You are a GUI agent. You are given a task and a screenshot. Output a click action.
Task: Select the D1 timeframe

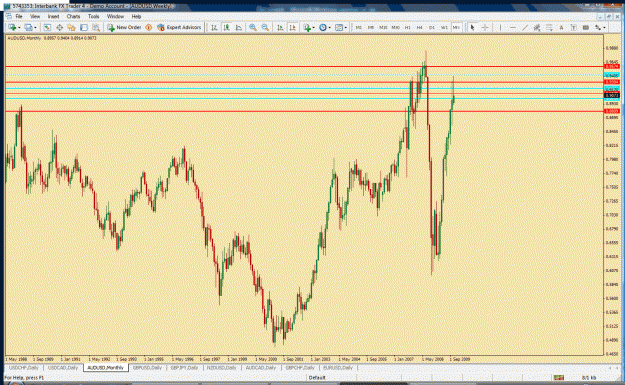[x=432, y=28]
